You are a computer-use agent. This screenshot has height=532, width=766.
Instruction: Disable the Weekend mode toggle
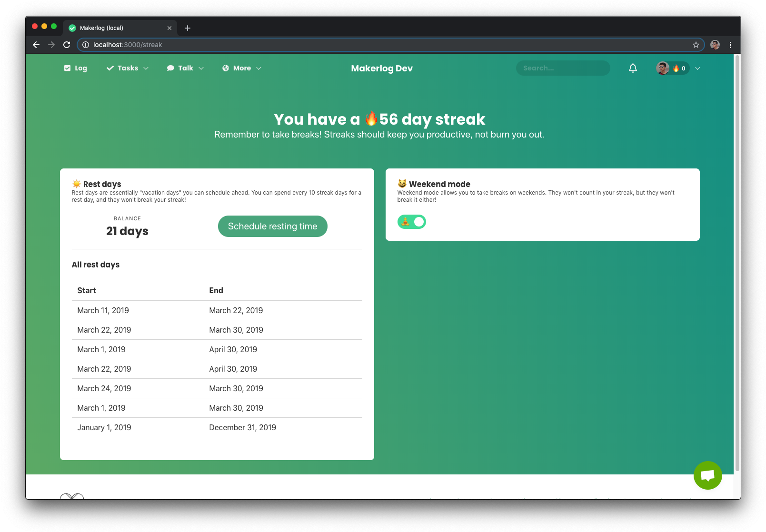[412, 222]
